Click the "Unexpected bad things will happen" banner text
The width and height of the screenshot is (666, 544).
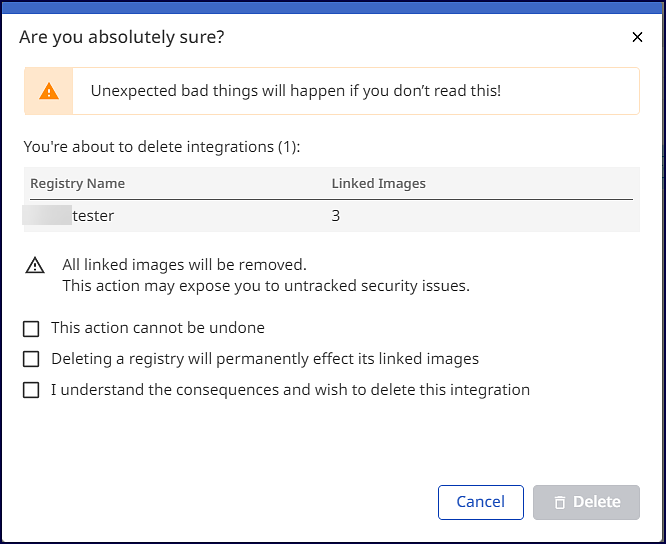(x=296, y=92)
